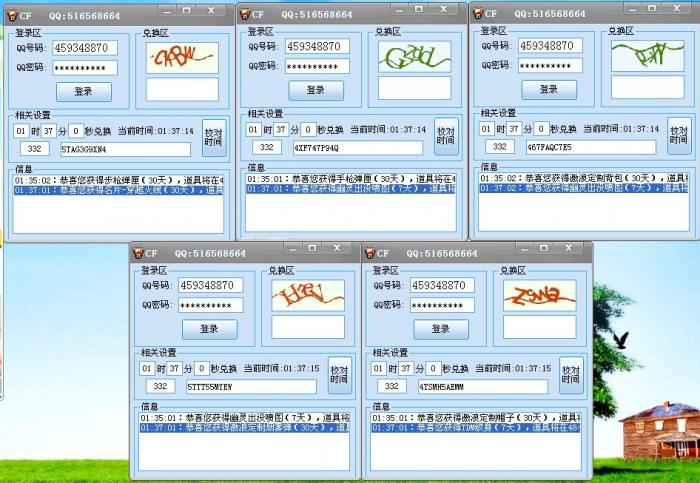Viewport: 700px width, 483px height.
Task: Select the highlighted 01:37:01 row in the 5TTT55MYEY window
Action: (x=244, y=428)
